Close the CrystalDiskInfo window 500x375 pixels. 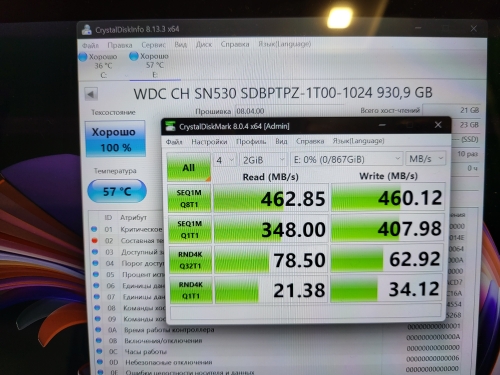pyautogui.click(x=474, y=29)
